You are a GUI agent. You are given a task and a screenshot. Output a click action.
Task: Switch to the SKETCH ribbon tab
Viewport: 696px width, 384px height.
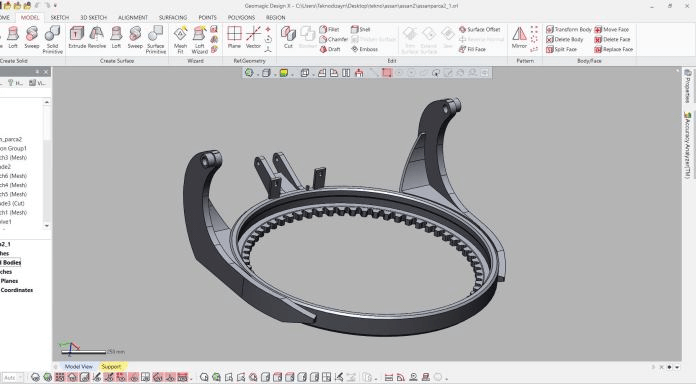tap(59, 17)
